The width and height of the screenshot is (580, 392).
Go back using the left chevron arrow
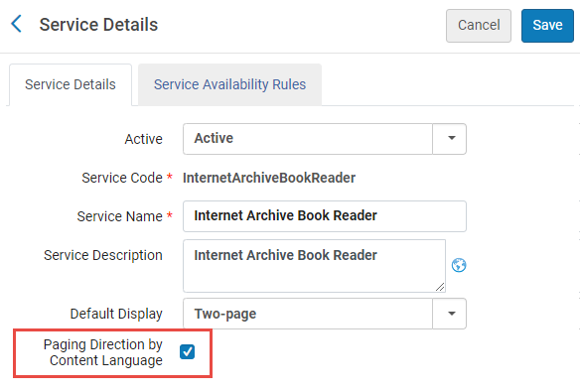click(16, 24)
